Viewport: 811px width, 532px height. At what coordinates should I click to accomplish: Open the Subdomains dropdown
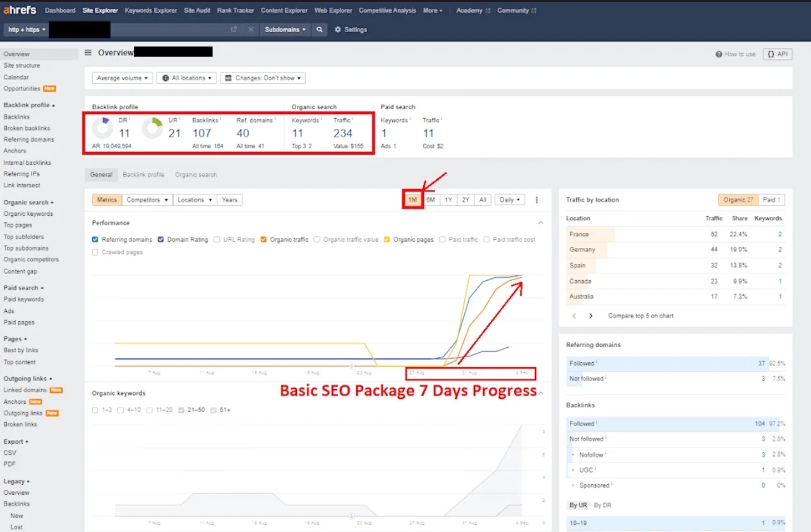[x=285, y=29]
